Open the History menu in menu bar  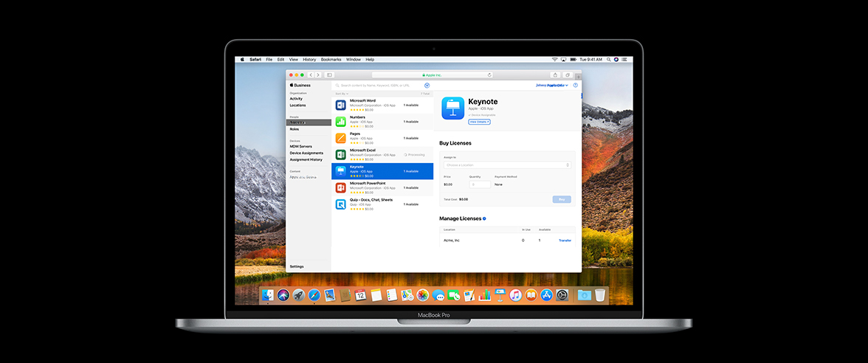point(309,59)
